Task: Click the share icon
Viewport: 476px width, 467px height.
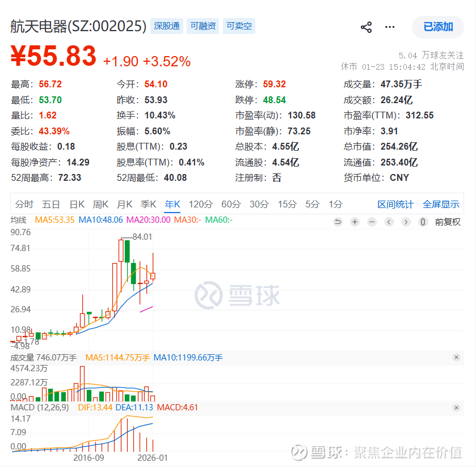Action: [x=366, y=27]
